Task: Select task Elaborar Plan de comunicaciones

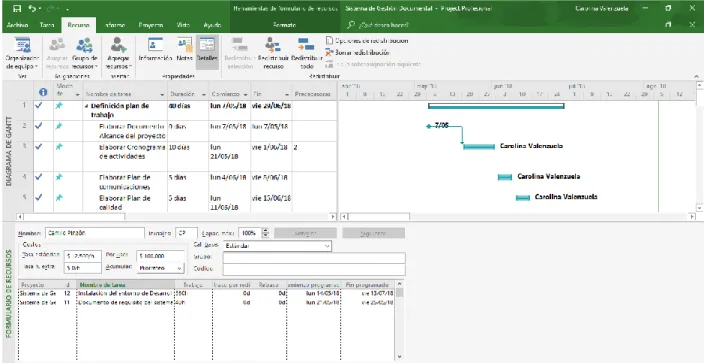Action: pyautogui.click(x=125, y=182)
